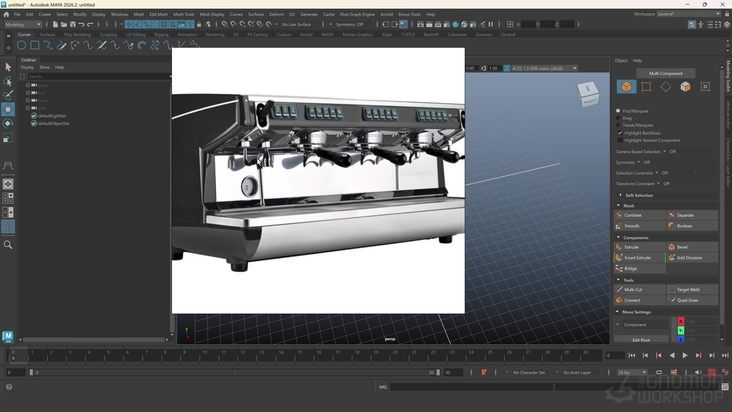Viewport: 732px width, 412px height.
Task: Open the Transform Constraint dropdown
Action: [659, 184]
